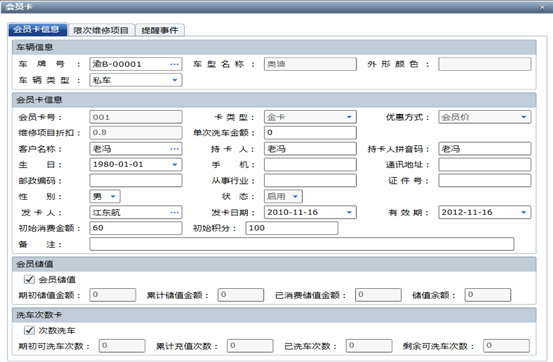The width and height of the screenshot is (553, 362).
Task: Close the 会员卡 dialog window
Action: [542, 7]
